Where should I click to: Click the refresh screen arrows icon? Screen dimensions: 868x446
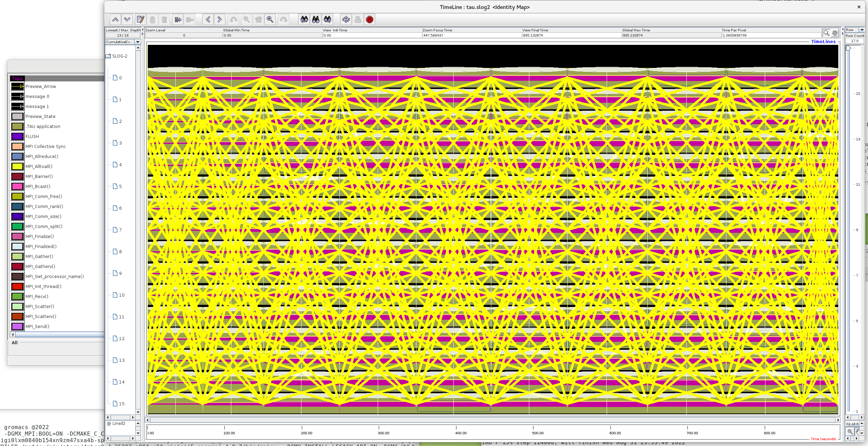point(346,20)
